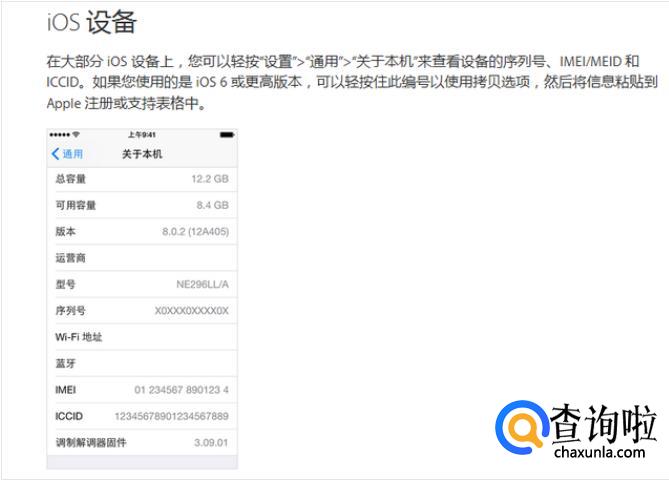Select the 关于本机 title
The image size is (669, 483).
coord(142,154)
